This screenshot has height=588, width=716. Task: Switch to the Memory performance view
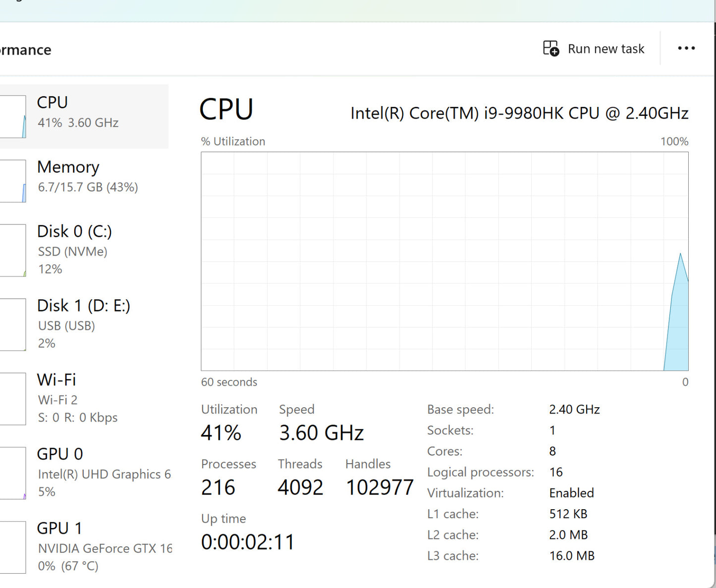pos(84,177)
